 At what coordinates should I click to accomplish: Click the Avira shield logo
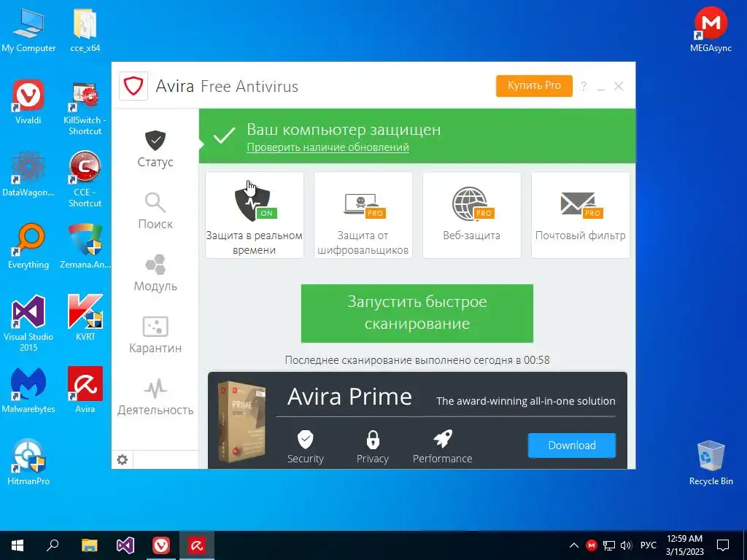coord(133,86)
